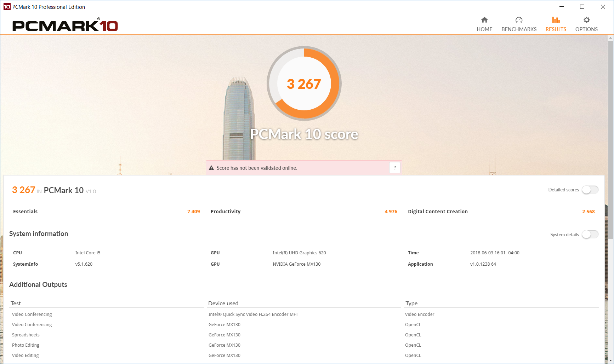This screenshot has width=614, height=364.
Task: Open the Results bar chart icon
Action: coord(556,20)
